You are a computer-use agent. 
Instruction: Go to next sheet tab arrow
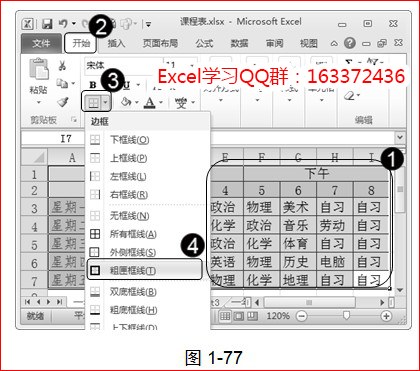(x=49, y=302)
